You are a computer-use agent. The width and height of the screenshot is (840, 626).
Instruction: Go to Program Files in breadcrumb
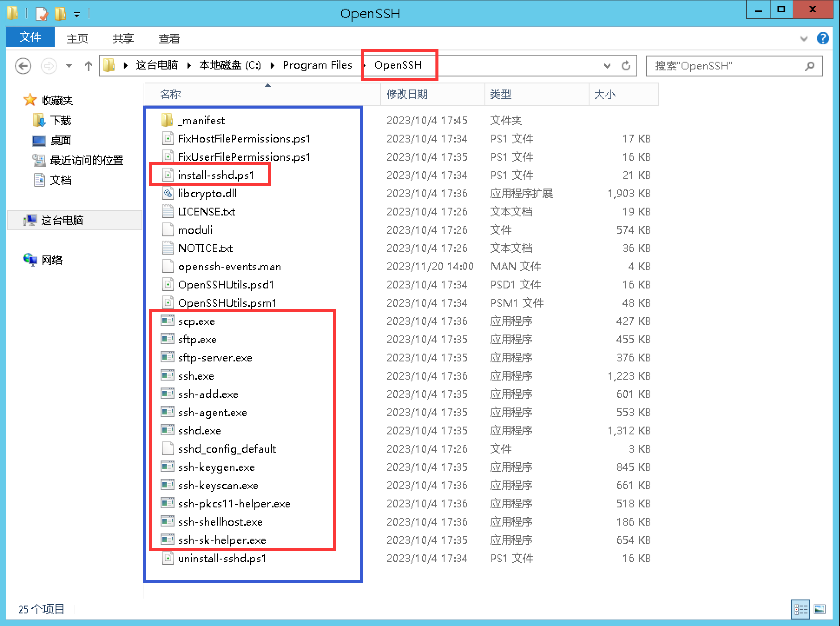coord(317,65)
